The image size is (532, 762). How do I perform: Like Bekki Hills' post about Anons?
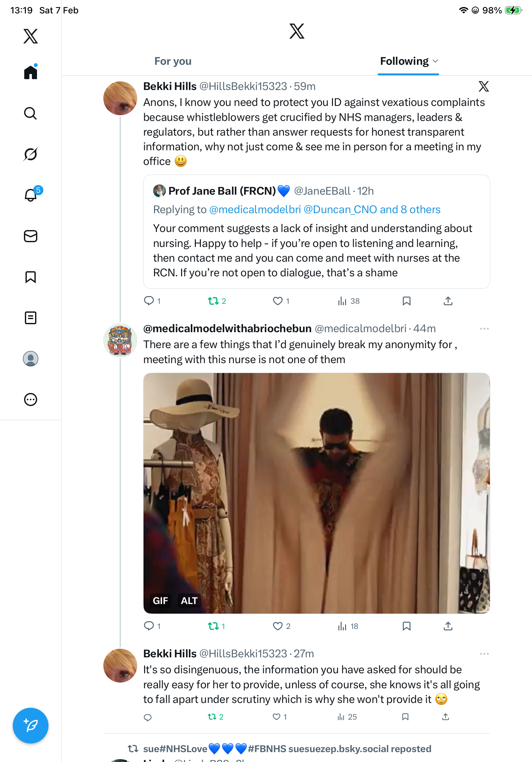(x=277, y=301)
